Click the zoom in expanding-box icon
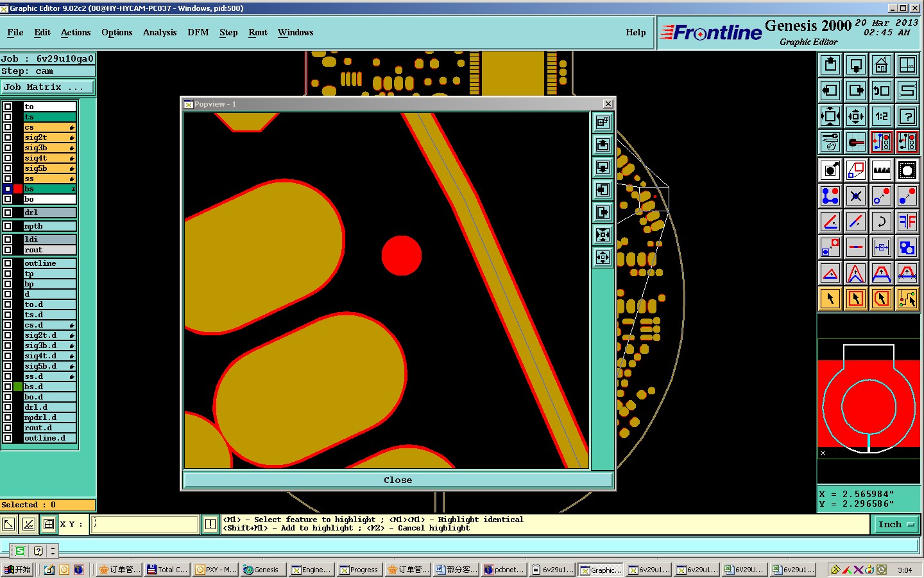Image resolution: width=924 pixels, height=578 pixels. [x=830, y=116]
